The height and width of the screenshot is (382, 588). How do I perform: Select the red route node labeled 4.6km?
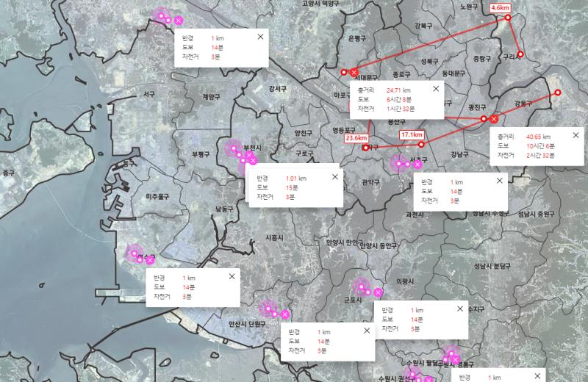pyautogui.click(x=508, y=18)
